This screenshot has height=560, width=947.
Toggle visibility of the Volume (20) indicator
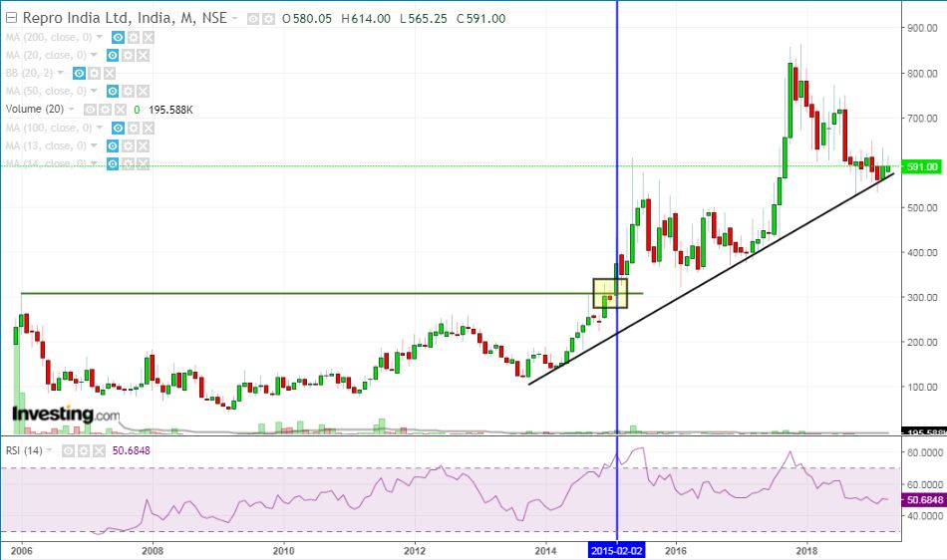90,110
